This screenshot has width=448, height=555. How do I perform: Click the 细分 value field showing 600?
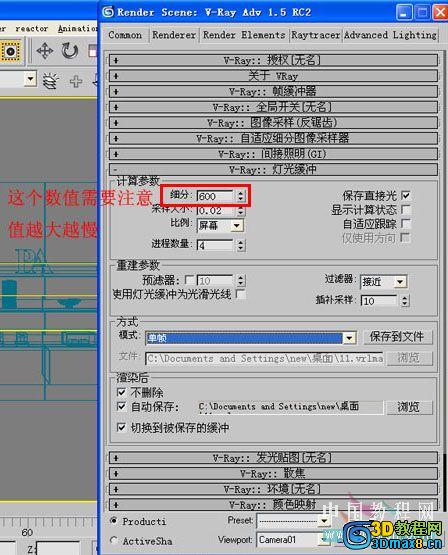tap(216, 196)
